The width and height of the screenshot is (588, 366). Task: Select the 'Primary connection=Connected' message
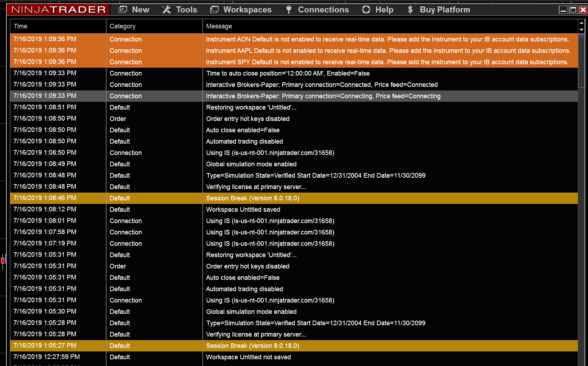pyautogui.click(x=322, y=85)
